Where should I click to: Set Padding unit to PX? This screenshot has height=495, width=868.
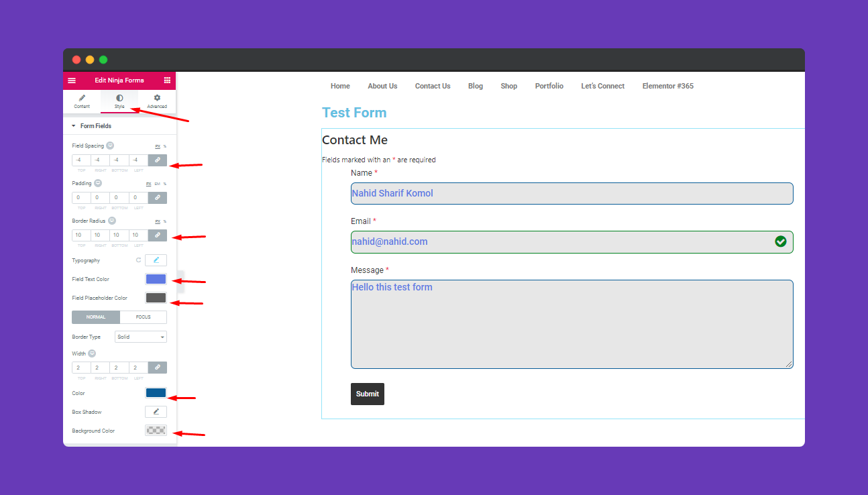coord(149,184)
